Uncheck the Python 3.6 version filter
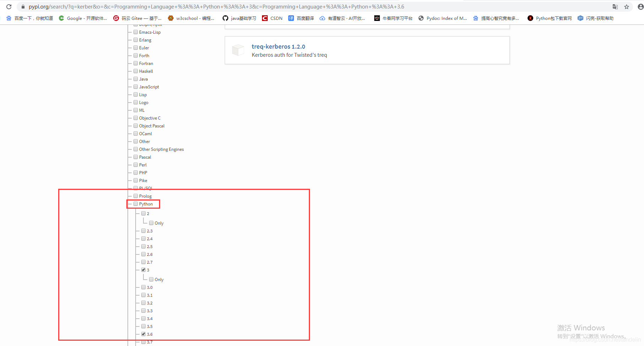Screen dimensions: 644x346 coord(143,334)
